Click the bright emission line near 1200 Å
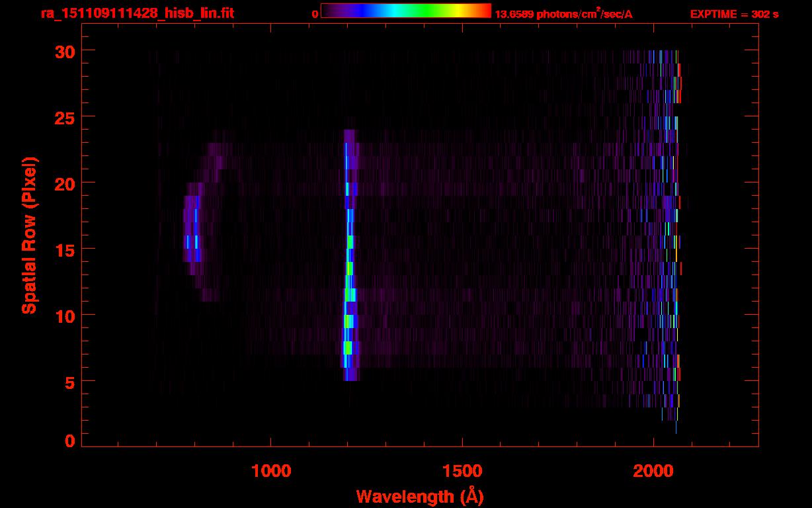Viewport: 812px width, 508px height. tap(349, 255)
